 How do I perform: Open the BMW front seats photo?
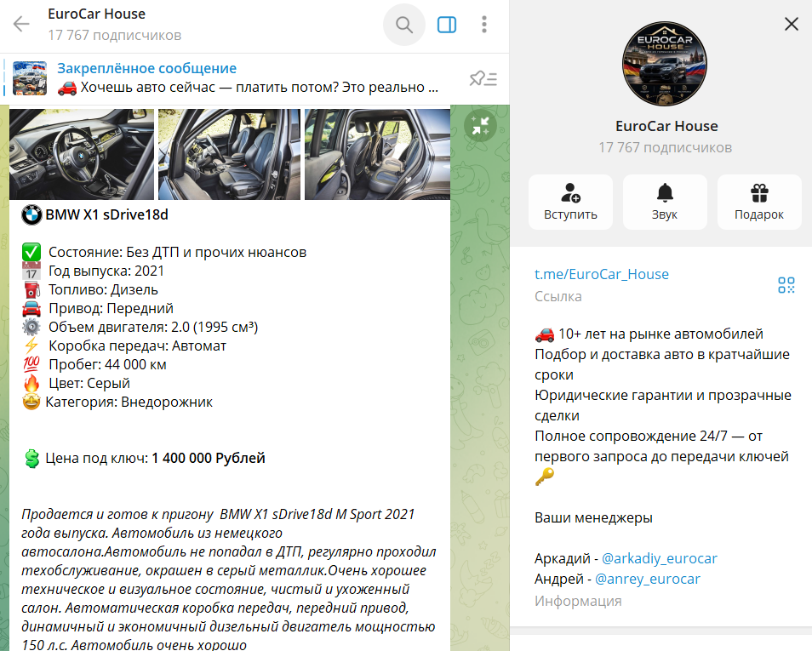click(x=230, y=154)
